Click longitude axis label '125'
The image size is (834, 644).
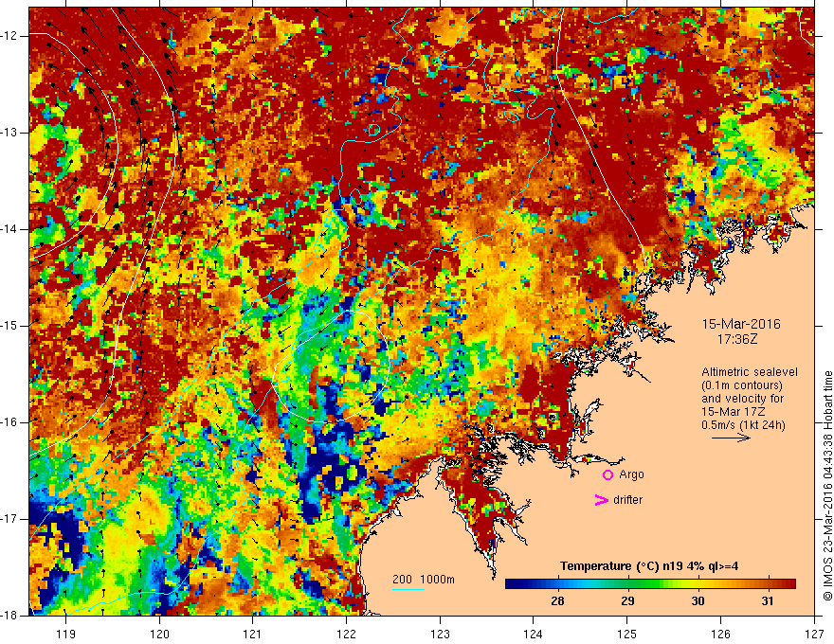(x=627, y=635)
